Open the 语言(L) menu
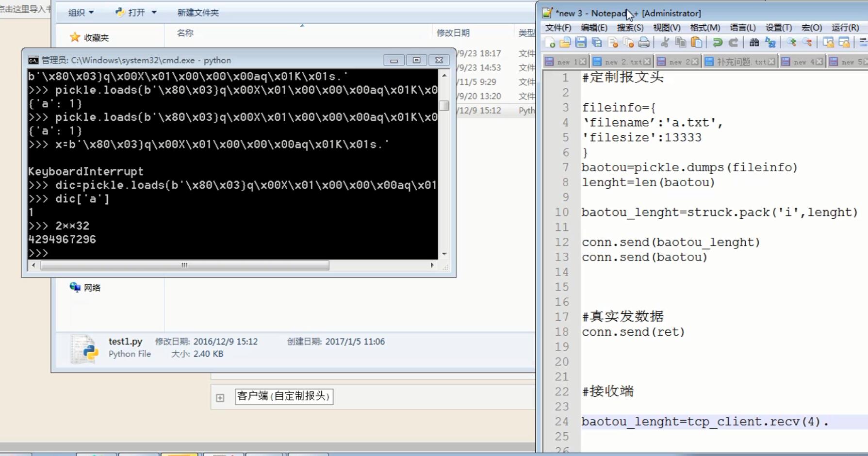Viewport: 868px width, 456px height. point(743,28)
